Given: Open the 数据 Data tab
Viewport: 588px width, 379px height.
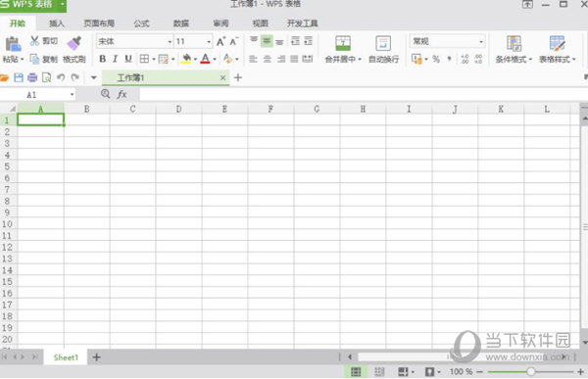Looking at the screenshot, I should click(181, 24).
